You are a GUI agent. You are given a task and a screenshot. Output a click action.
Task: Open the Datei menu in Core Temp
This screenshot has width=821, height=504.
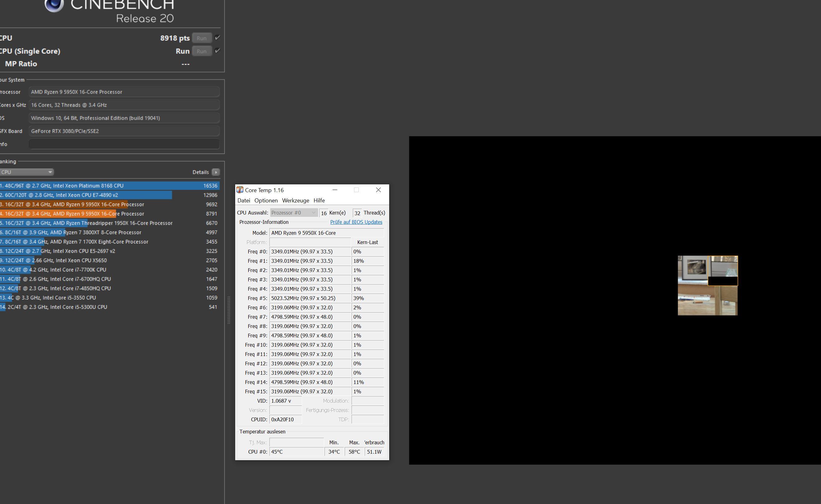244,200
